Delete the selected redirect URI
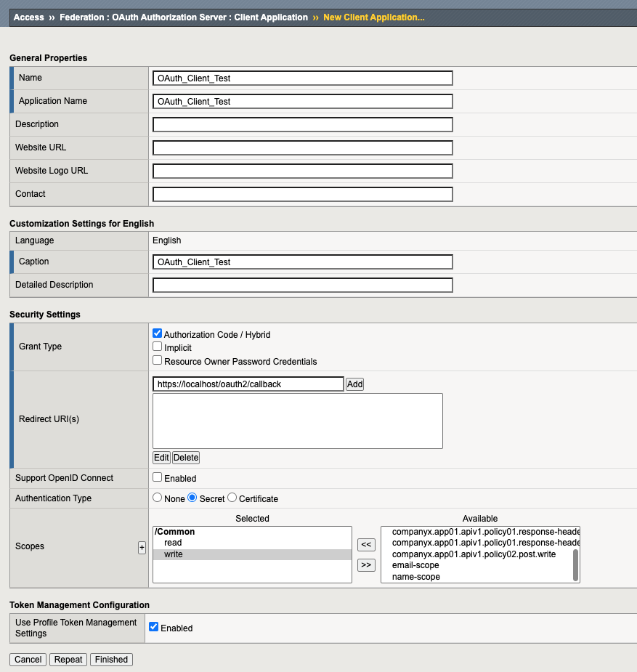The image size is (637, 672). click(186, 458)
